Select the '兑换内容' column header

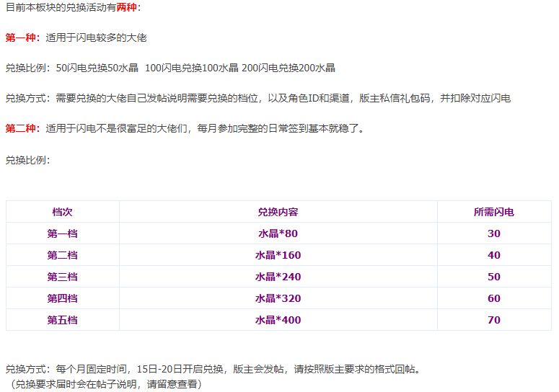pos(278,212)
